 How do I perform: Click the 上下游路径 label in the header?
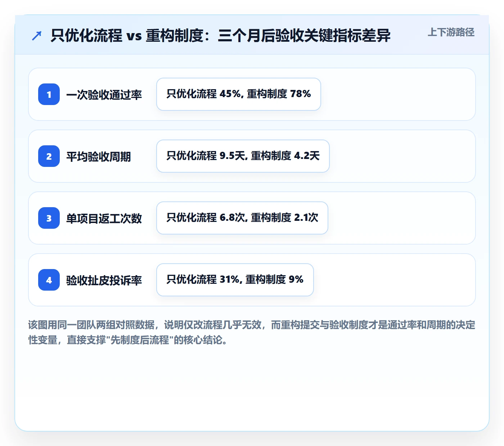(x=451, y=32)
